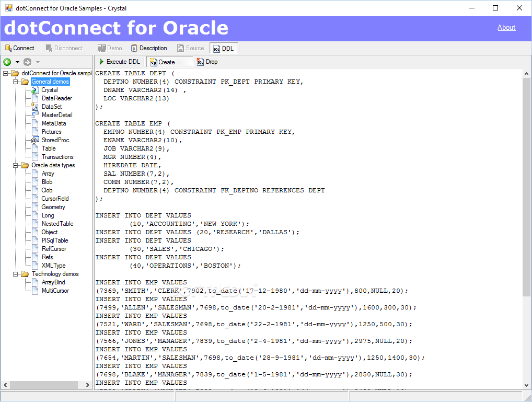Open the Description view icon
Screen dimensions: 532x402
(x=134, y=48)
